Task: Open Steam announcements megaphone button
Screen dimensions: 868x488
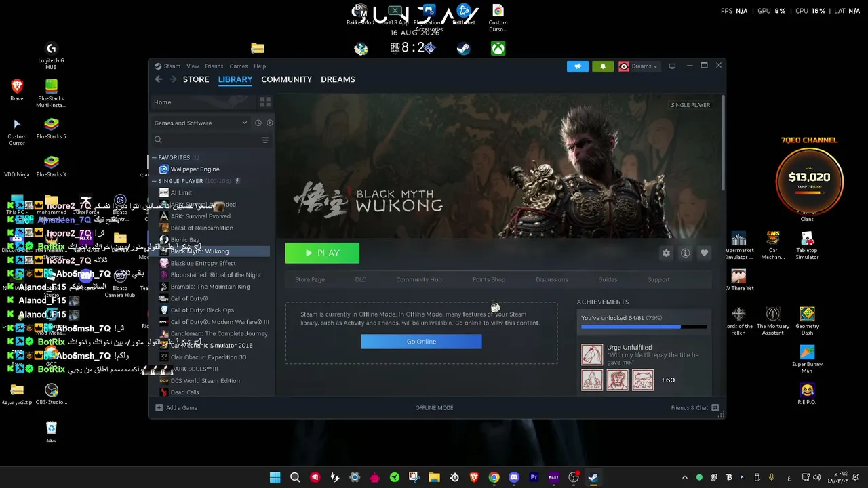Action: (578, 66)
